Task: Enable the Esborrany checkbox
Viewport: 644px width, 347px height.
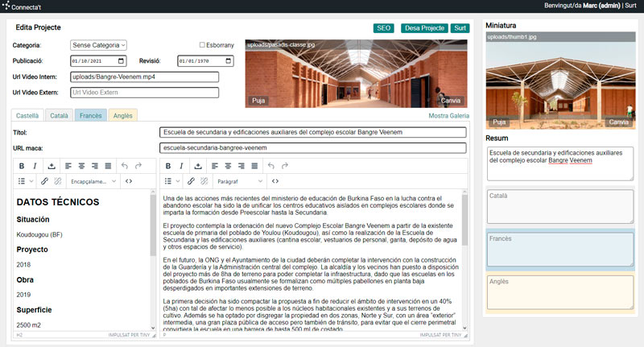Action: pyautogui.click(x=202, y=45)
